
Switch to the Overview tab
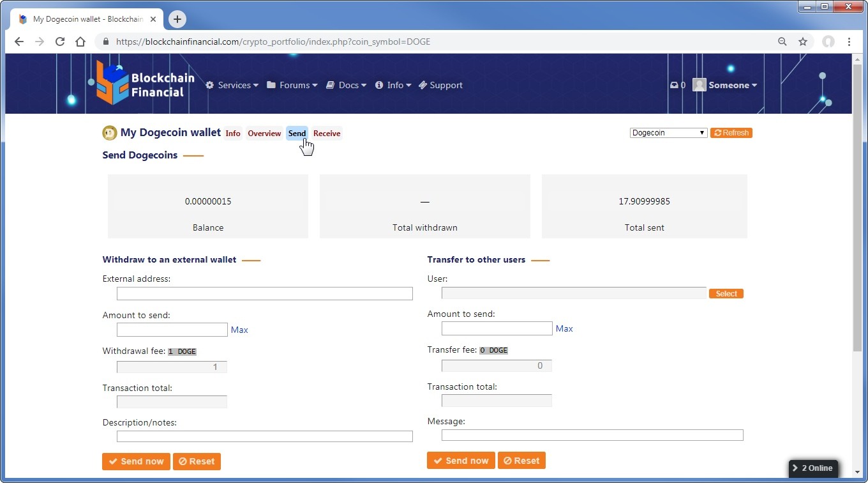pyautogui.click(x=264, y=134)
